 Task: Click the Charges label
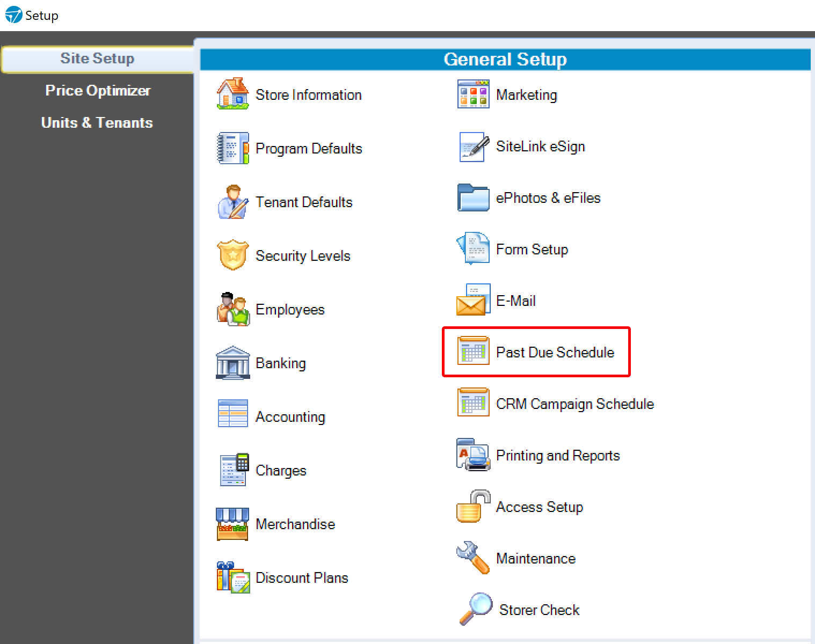(281, 471)
